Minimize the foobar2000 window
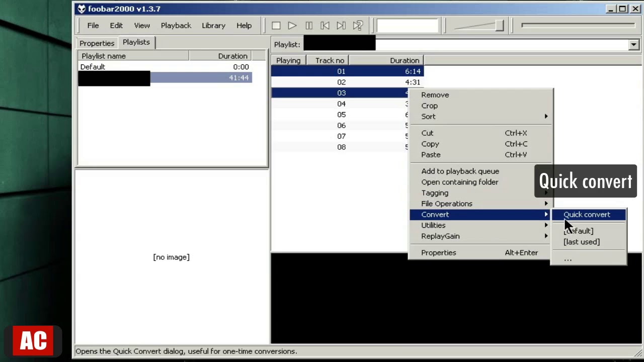The width and height of the screenshot is (644, 362). [611, 9]
